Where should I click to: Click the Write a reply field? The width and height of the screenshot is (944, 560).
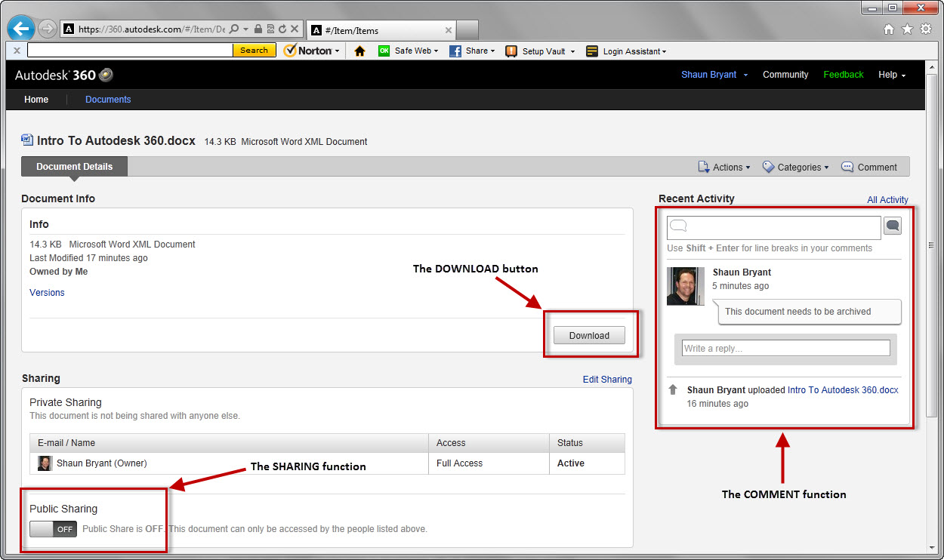tap(786, 348)
